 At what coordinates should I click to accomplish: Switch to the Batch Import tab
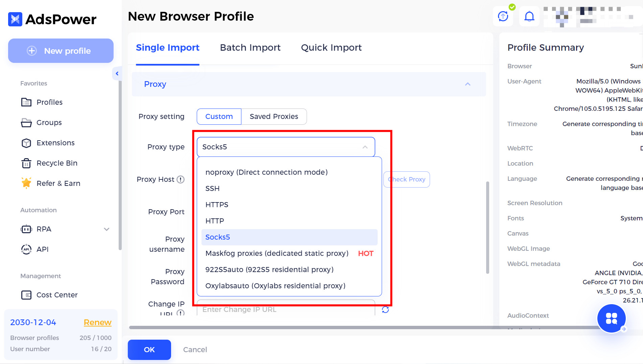[250, 48]
